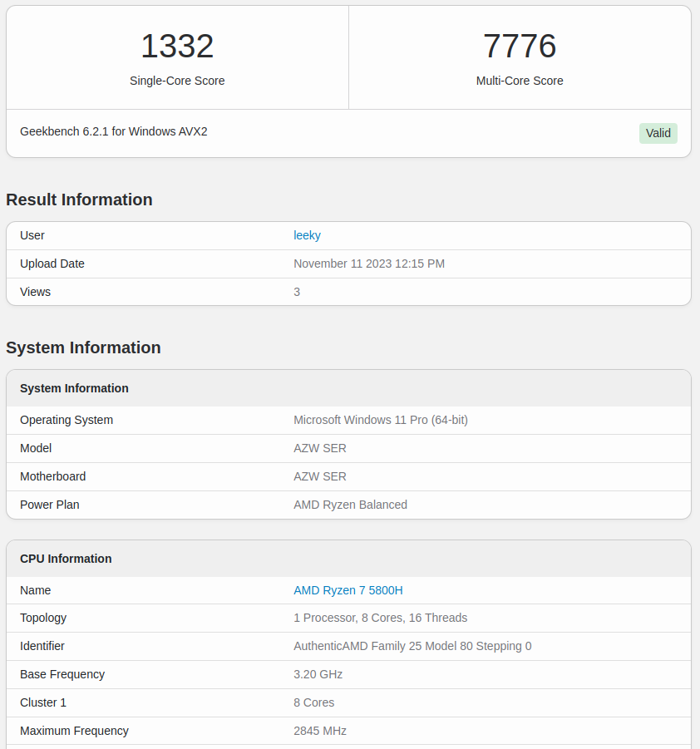
Task: Select the AMD Ryzen Balanced value
Action: pos(350,505)
